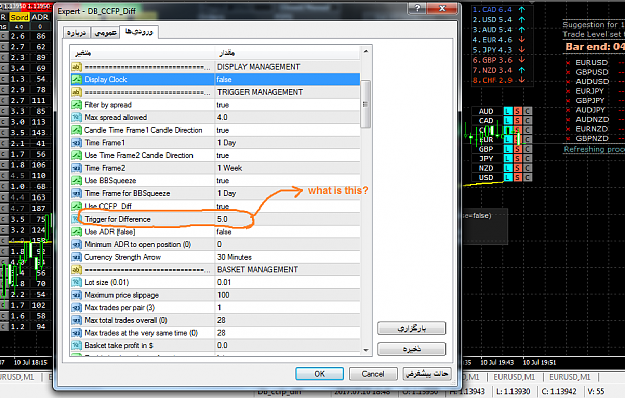The height and width of the screenshot is (398, 625).
Task: Click the Time Frame for BBSqueeze icon
Action: [x=77, y=193]
